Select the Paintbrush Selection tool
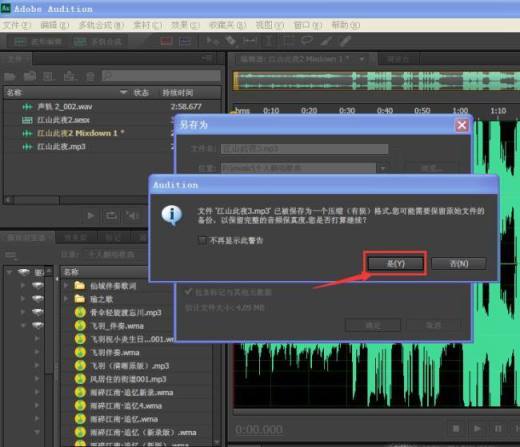 tap(326, 41)
